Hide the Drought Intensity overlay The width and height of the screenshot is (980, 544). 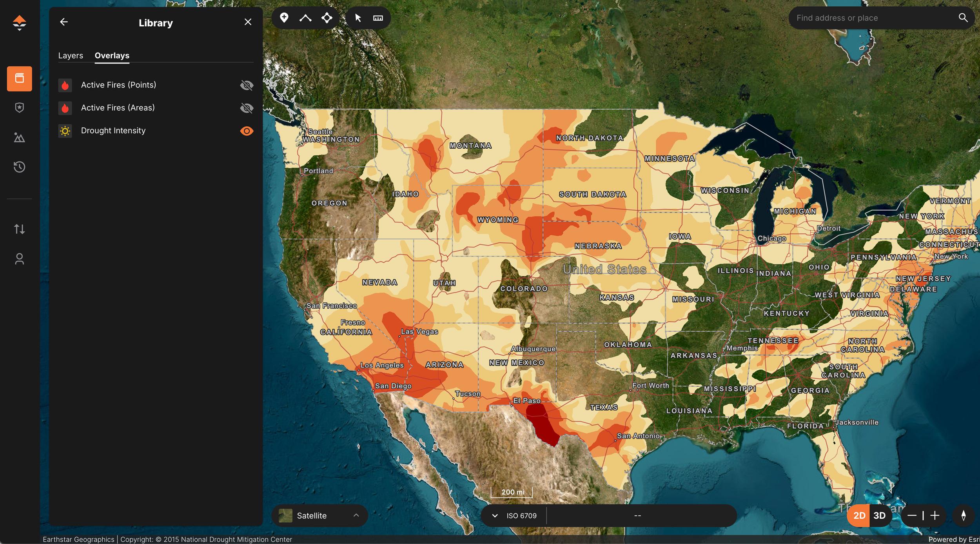(x=247, y=131)
